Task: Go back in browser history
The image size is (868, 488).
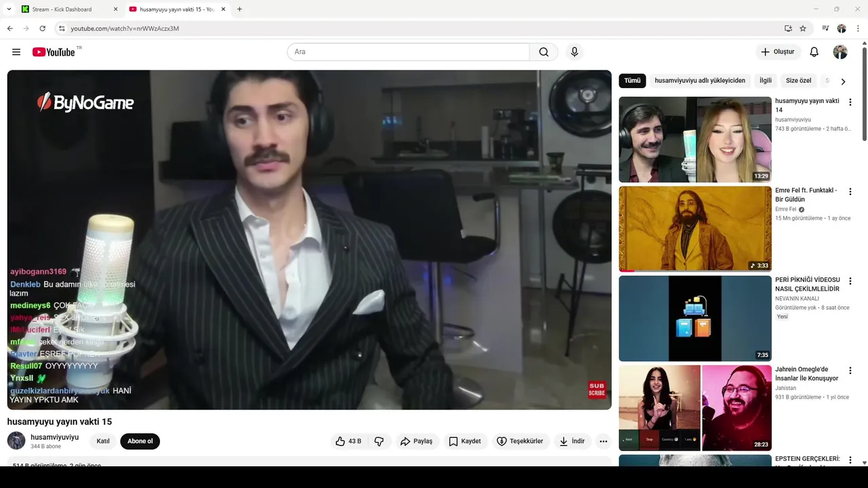Action: (x=10, y=28)
